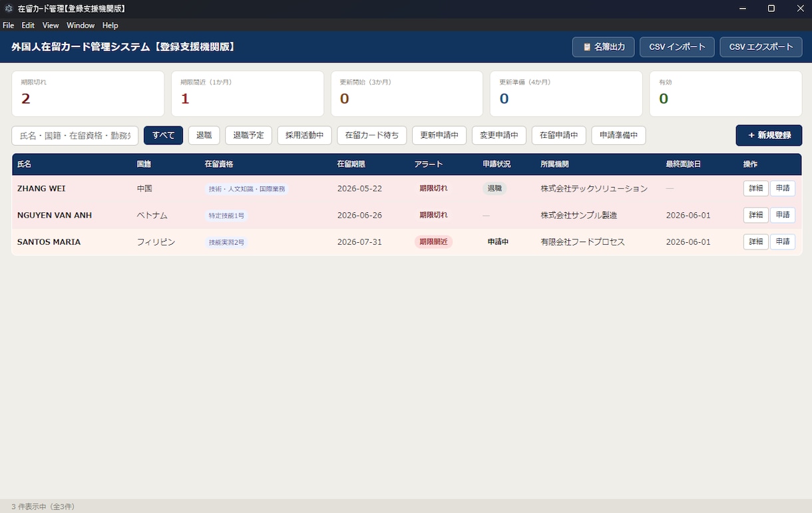812x513 pixels.
Task: Click the name ZHANG WEI
Action: [x=41, y=188]
